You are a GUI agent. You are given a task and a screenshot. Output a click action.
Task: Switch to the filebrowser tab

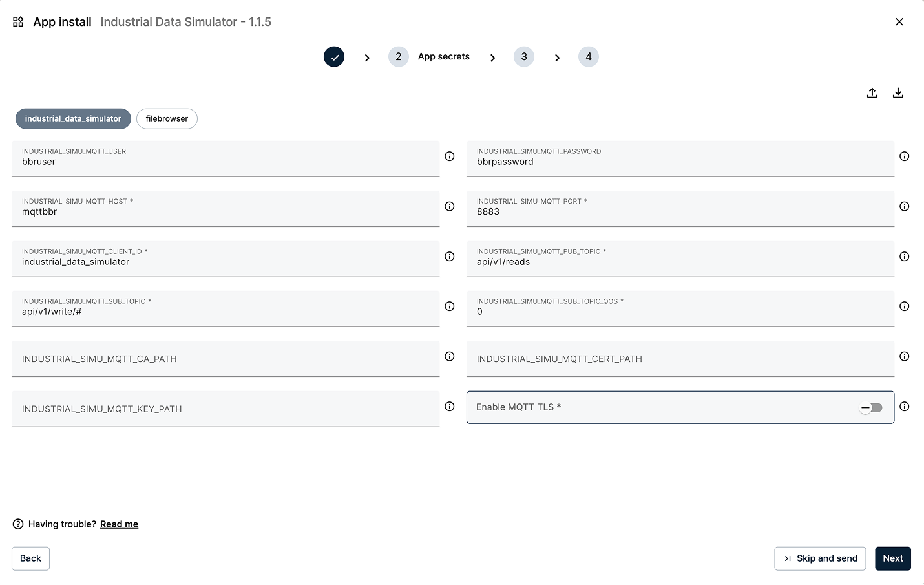pyautogui.click(x=167, y=119)
